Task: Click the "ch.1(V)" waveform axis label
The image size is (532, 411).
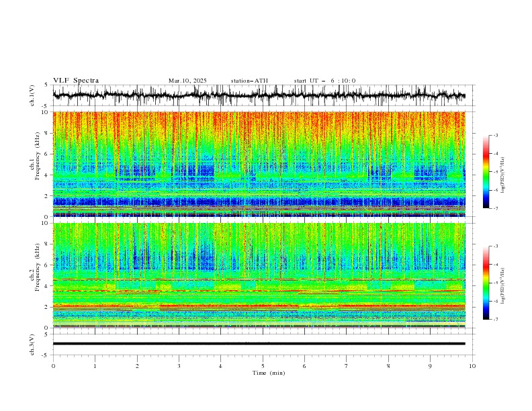Action: 32,95
